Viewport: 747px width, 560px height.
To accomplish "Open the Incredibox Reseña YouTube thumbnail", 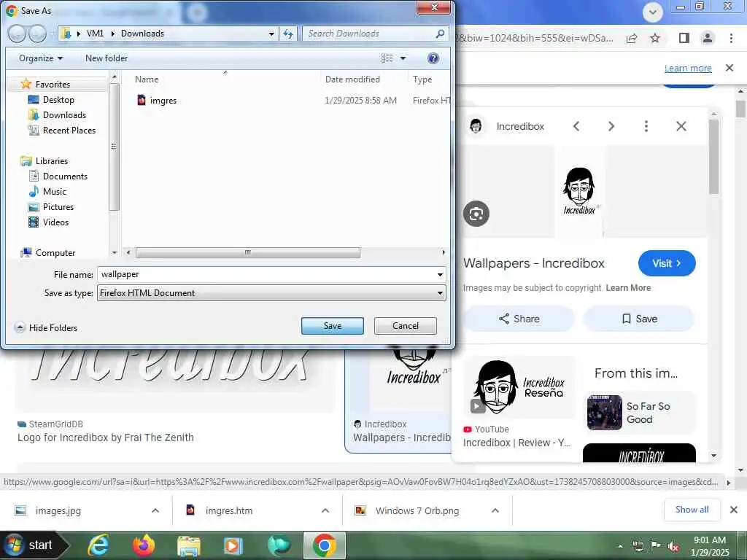I will [519, 387].
